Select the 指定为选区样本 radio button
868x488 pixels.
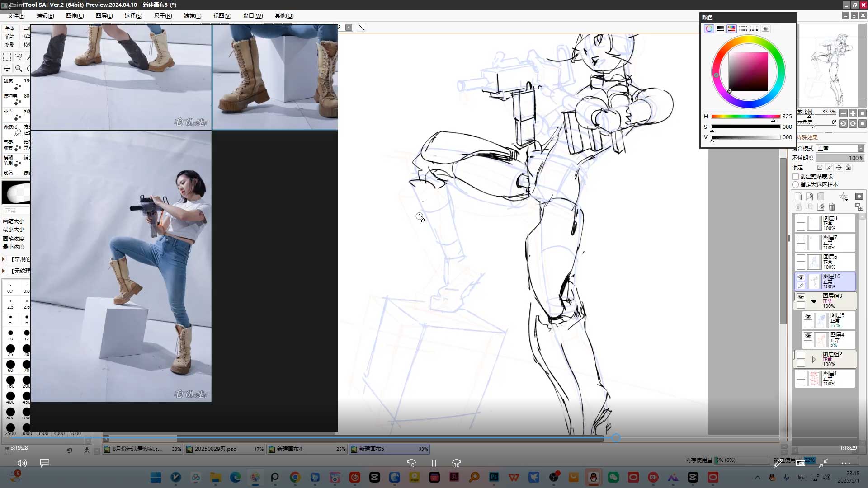tap(796, 185)
